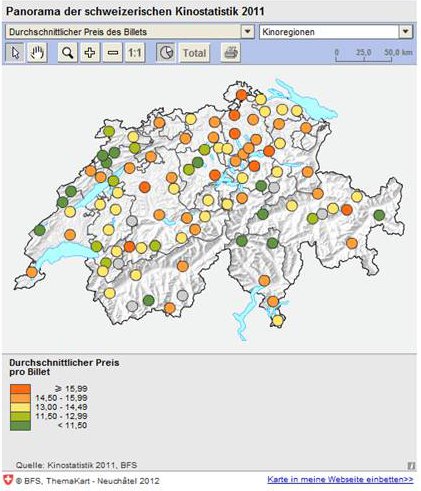Activate the hand pan tool

[x=37, y=53]
